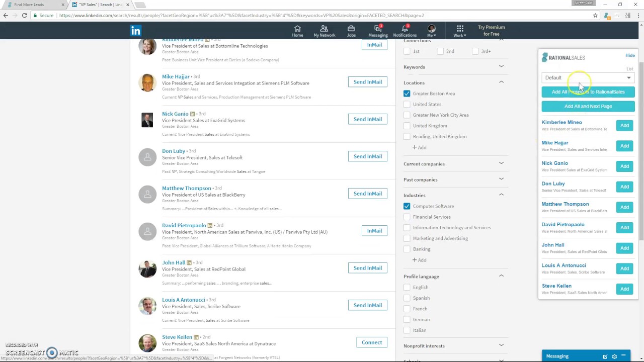This screenshot has height=362, width=644.
Task: Send InMail to Mike Hajjar
Action: click(x=368, y=82)
